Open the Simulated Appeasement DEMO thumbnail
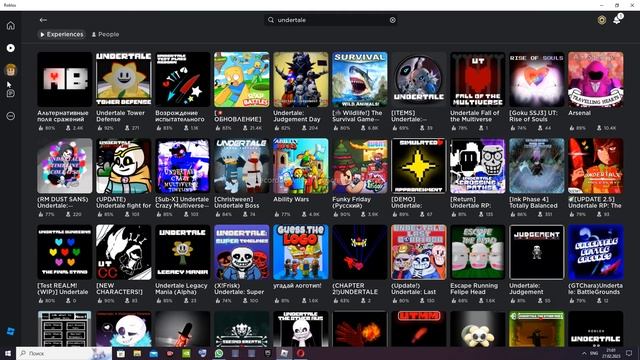Screen dimensions: 640x360 [x=419, y=166]
